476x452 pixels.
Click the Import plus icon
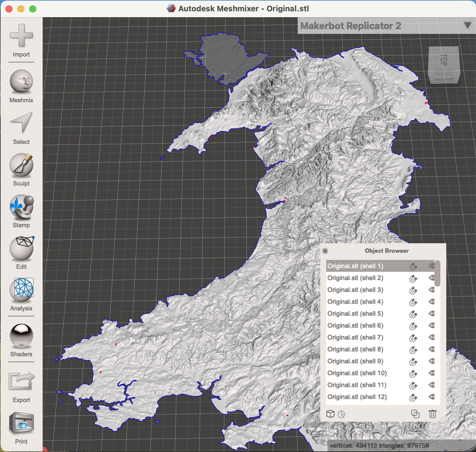click(21, 36)
